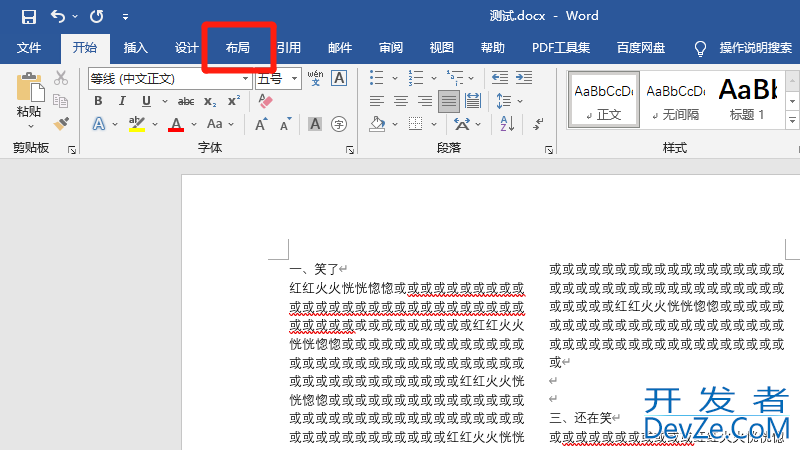Open the underline style dropdown
800x450 pixels.
tap(165, 101)
